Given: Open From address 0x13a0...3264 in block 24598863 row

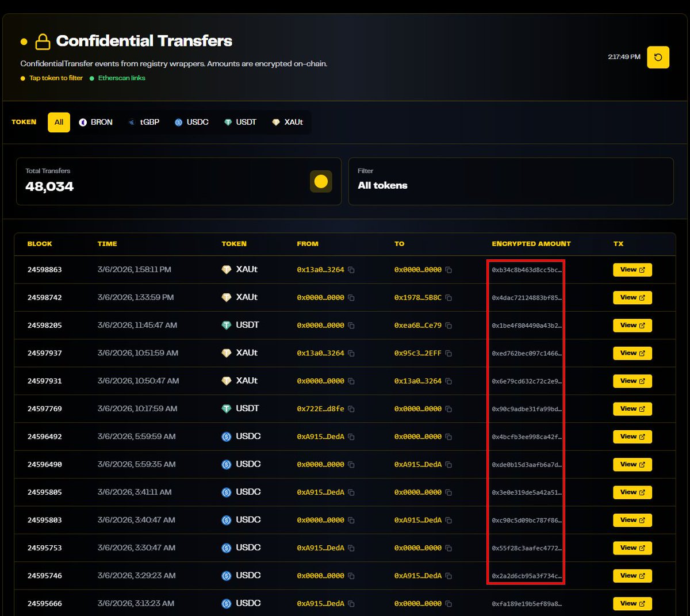Looking at the screenshot, I should pos(320,270).
